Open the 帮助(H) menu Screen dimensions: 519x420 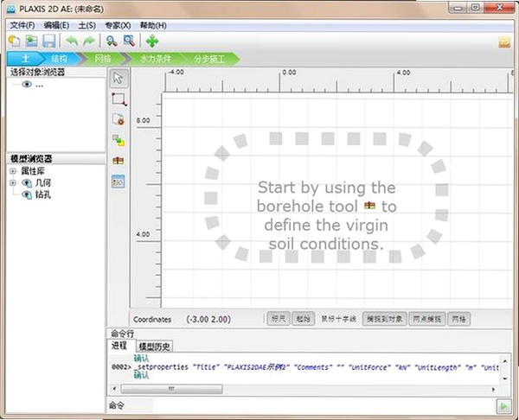coord(153,25)
